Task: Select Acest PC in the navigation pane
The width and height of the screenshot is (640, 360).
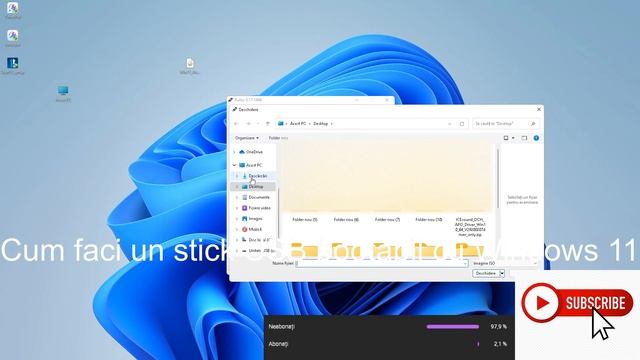Action: click(251, 165)
